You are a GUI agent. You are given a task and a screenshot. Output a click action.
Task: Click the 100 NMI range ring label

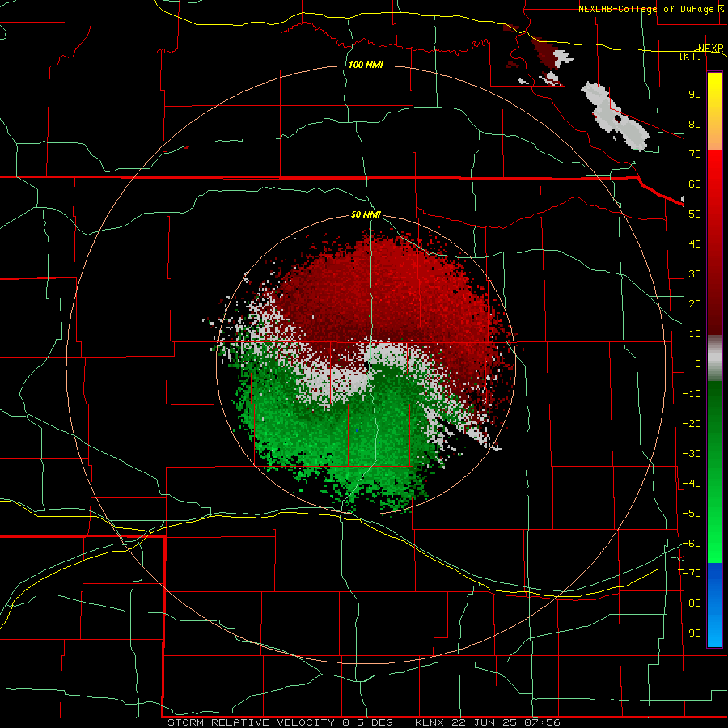point(366,65)
